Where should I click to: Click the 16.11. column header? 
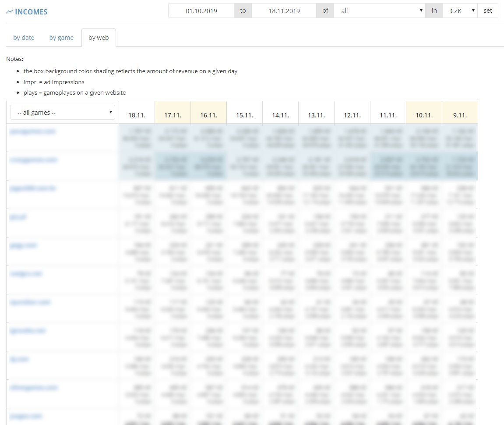tap(209, 113)
